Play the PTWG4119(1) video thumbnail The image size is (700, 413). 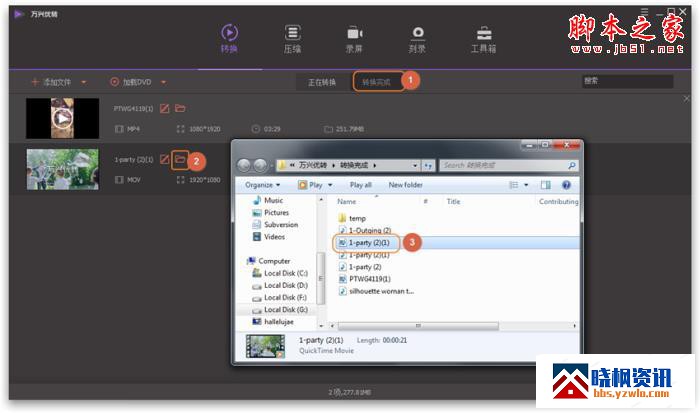62,118
